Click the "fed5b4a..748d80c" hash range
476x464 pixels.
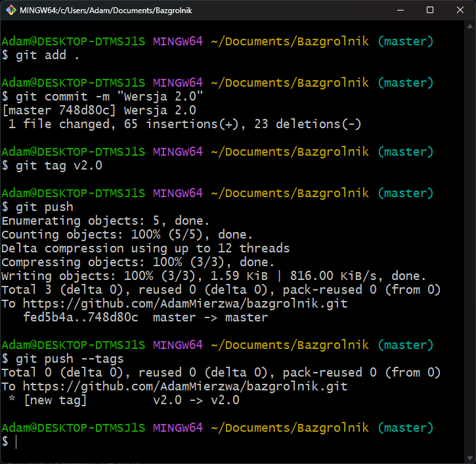[81, 317]
